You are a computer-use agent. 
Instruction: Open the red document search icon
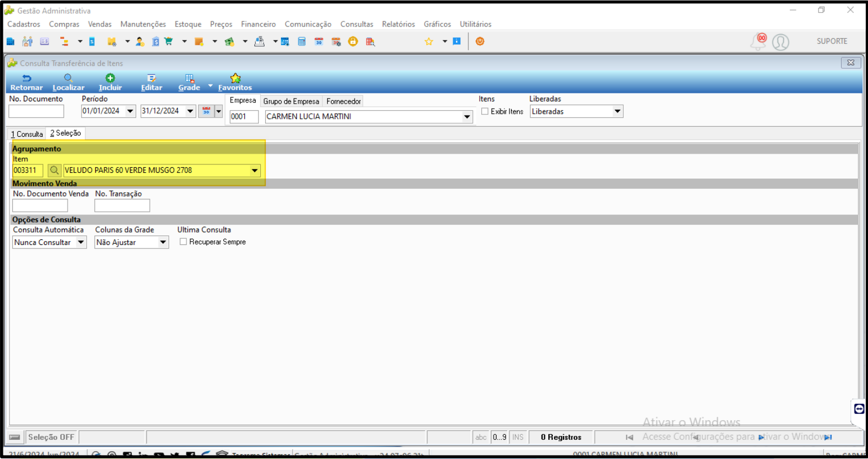pos(370,42)
